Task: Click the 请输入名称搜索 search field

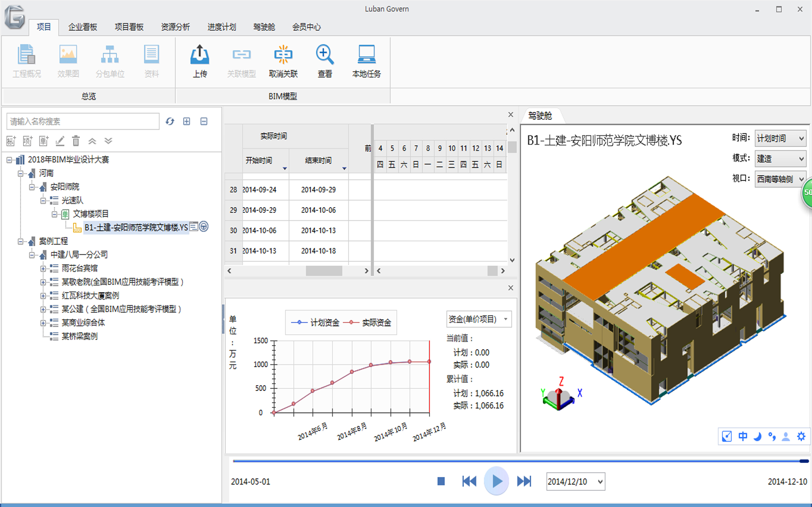Action: [83, 121]
